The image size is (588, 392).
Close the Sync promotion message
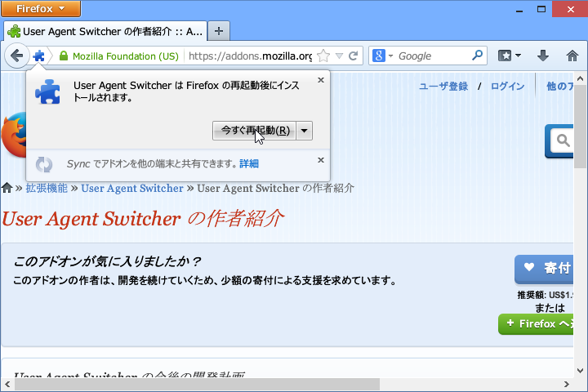coord(321,160)
